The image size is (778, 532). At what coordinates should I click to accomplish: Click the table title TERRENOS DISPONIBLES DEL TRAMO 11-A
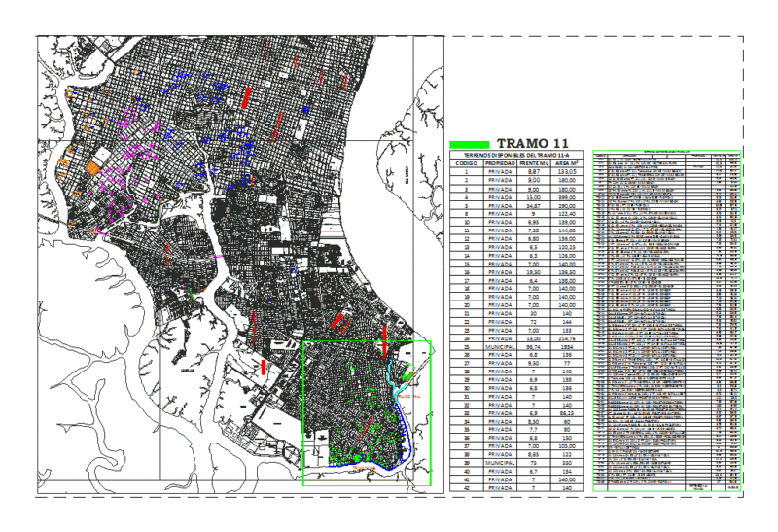516,155
